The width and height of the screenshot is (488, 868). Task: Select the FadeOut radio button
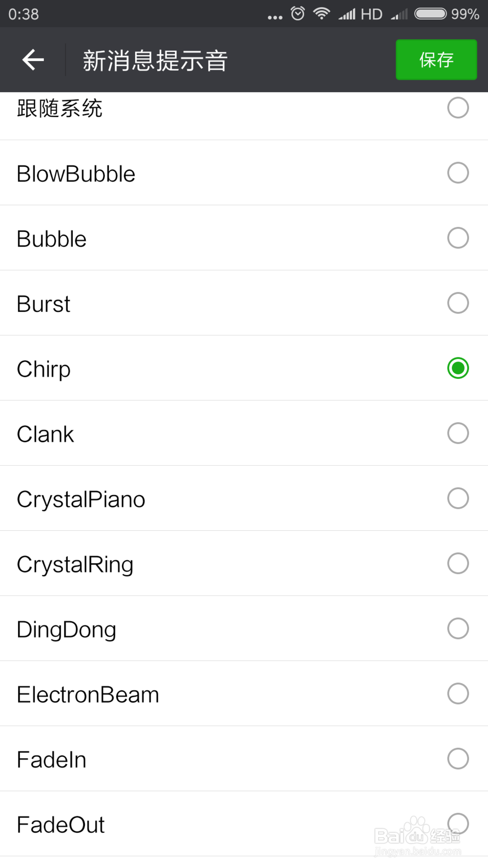[x=458, y=824]
